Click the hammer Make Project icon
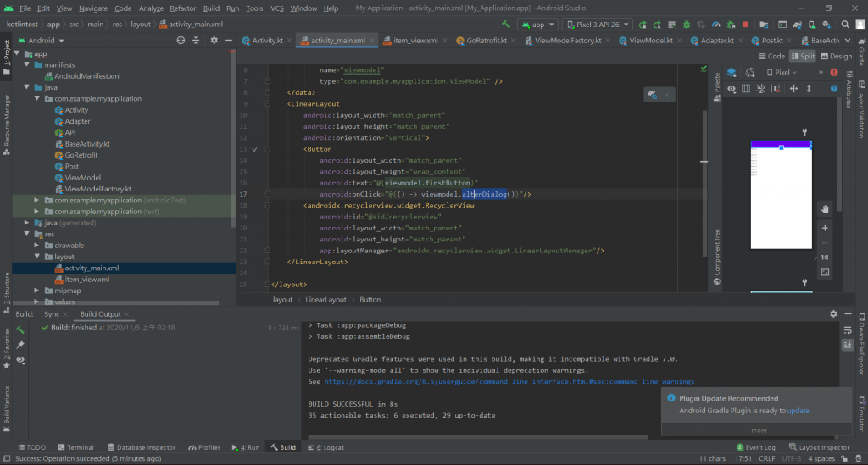 (506, 25)
